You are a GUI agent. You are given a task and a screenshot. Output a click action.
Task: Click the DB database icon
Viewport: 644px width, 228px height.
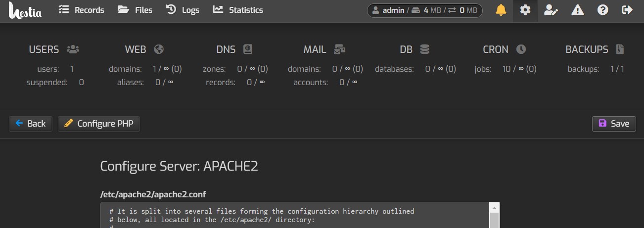[424, 49]
